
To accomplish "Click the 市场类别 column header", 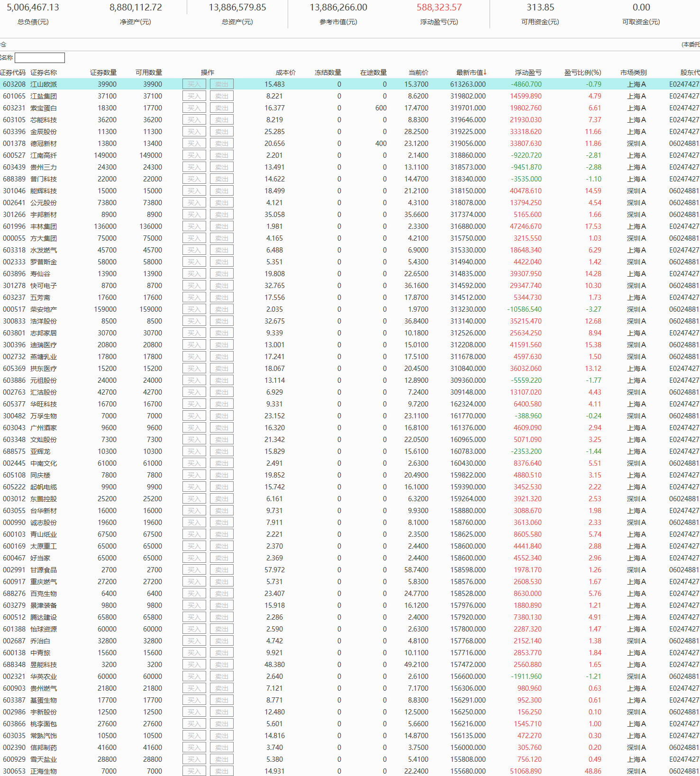I will click(633, 72).
